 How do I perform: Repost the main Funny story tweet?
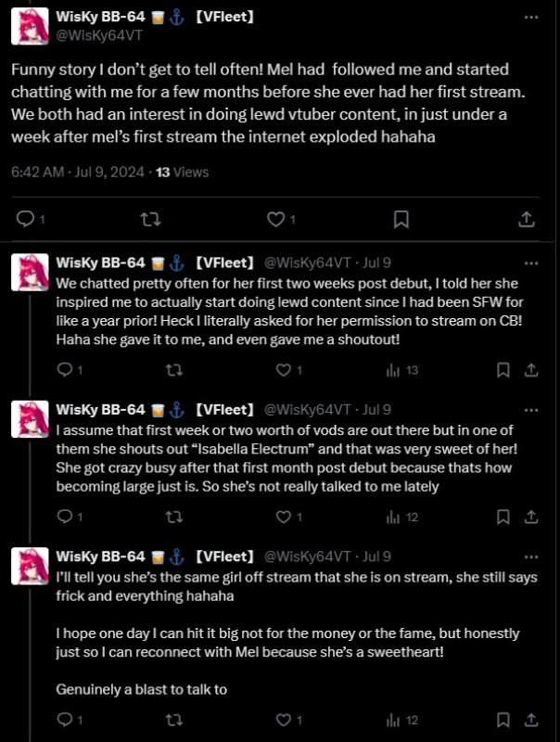(x=151, y=219)
